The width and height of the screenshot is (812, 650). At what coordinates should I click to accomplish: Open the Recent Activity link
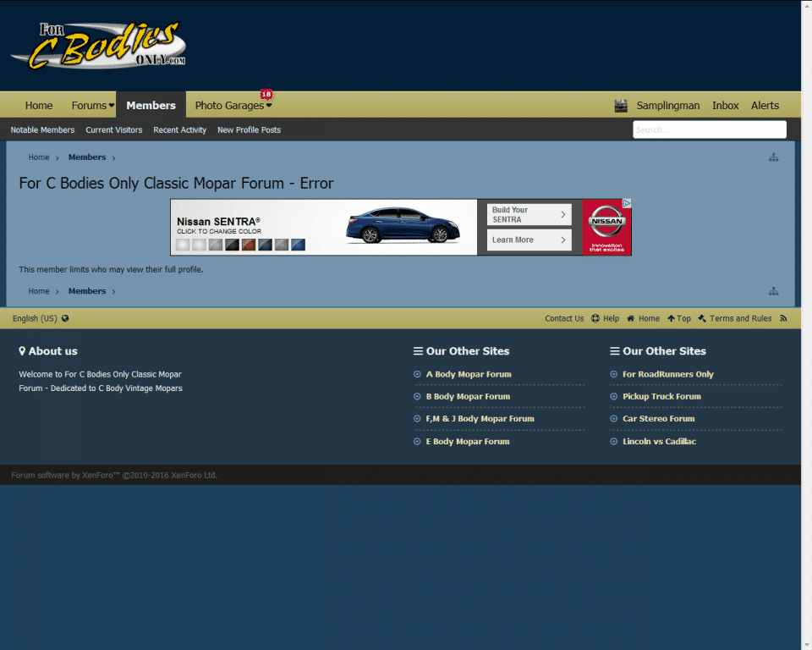[x=179, y=130]
